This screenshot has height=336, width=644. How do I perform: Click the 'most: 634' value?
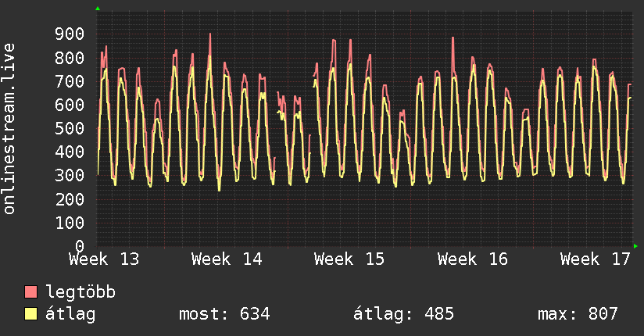(224, 314)
